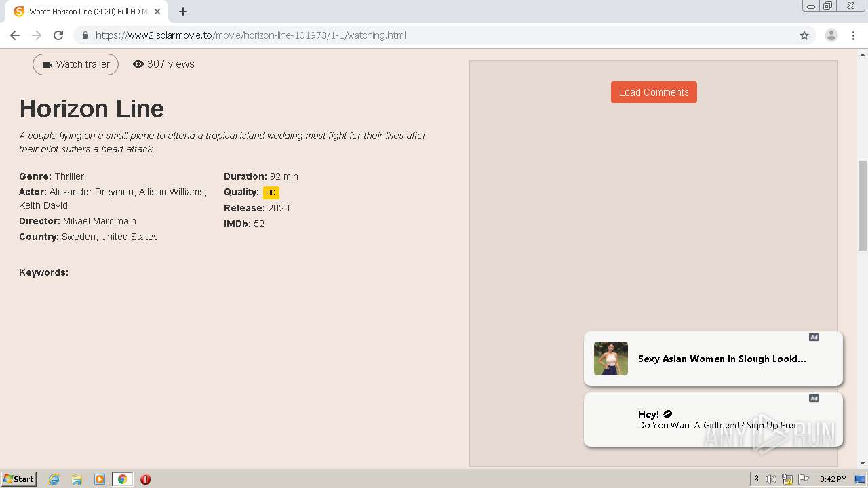Click the red Opera taskbar icon
Viewport: 868px width, 488px height.
(x=145, y=479)
